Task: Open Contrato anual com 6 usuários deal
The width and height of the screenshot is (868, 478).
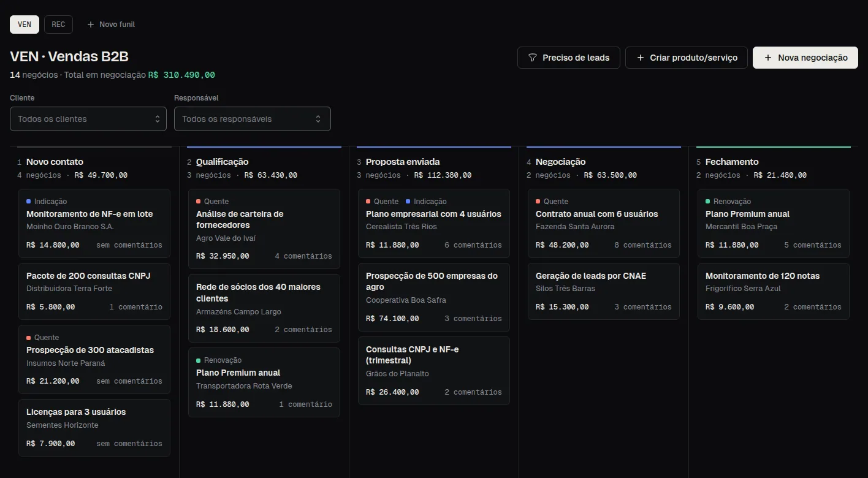Action: (x=604, y=223)
